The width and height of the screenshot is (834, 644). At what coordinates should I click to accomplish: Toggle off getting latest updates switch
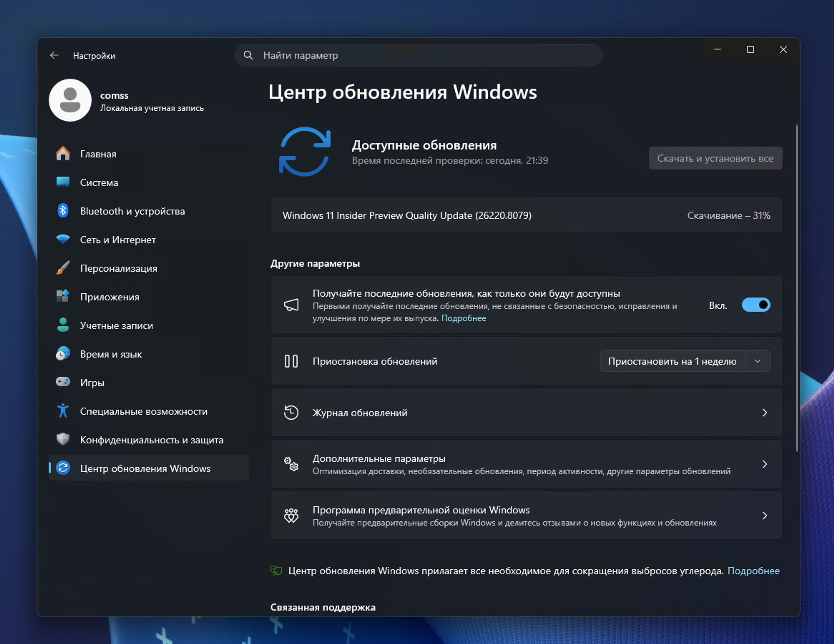756,305
